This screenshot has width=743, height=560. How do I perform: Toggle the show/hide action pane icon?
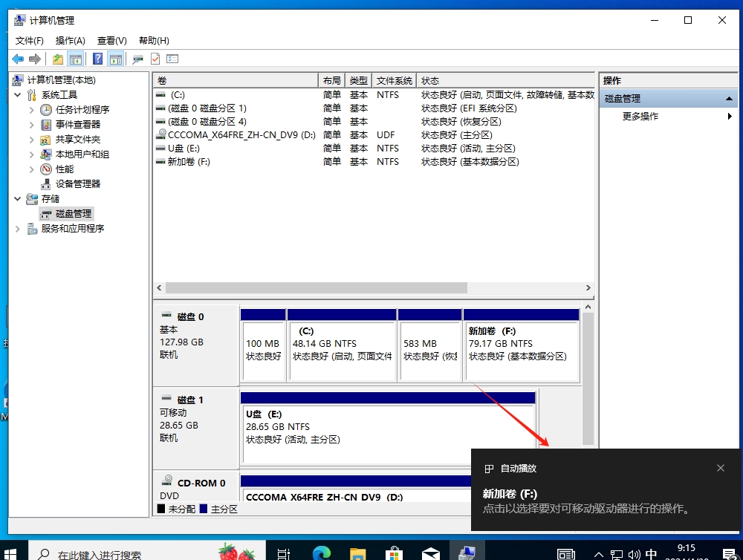116,59
